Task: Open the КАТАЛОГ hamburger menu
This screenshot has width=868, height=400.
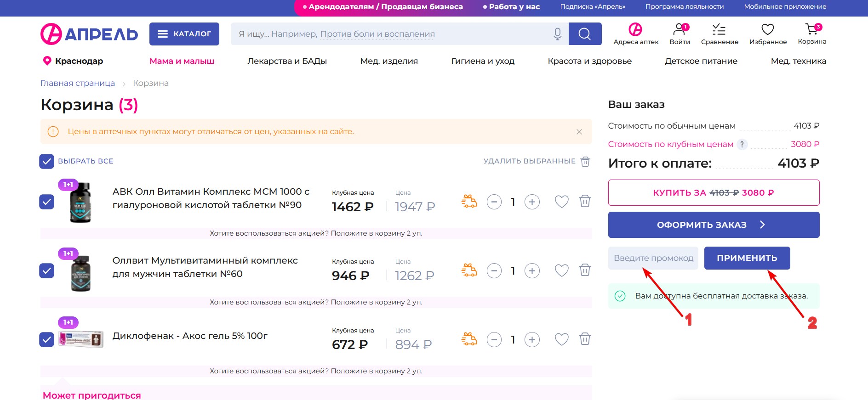Action: click(184, 34)
